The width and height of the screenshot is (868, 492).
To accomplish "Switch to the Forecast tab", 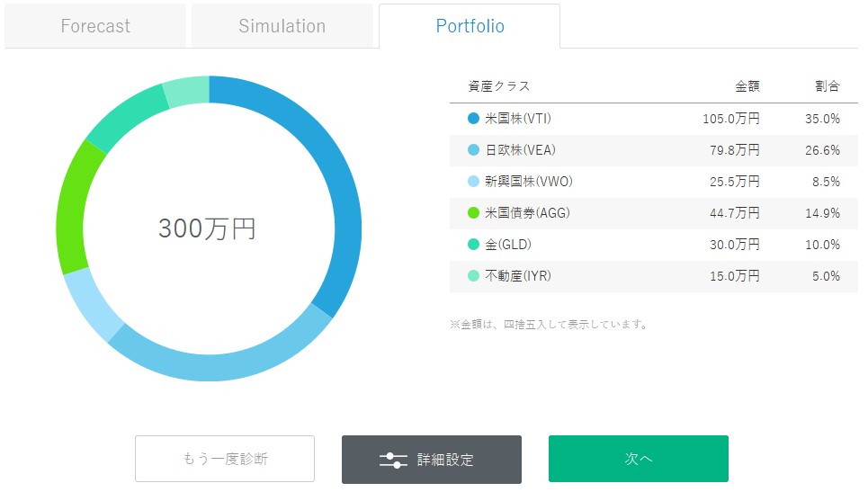I will pyautogui.click(x=95, y=26).
